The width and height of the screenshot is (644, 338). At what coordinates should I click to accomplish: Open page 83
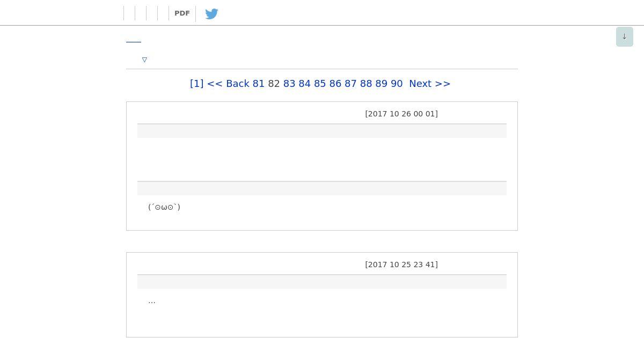point(289,84)
